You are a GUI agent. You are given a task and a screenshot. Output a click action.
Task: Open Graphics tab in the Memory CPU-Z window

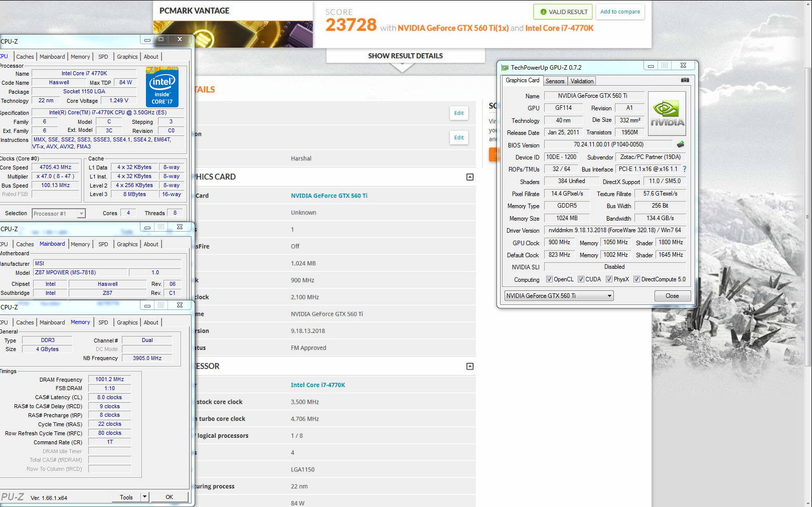127,322
